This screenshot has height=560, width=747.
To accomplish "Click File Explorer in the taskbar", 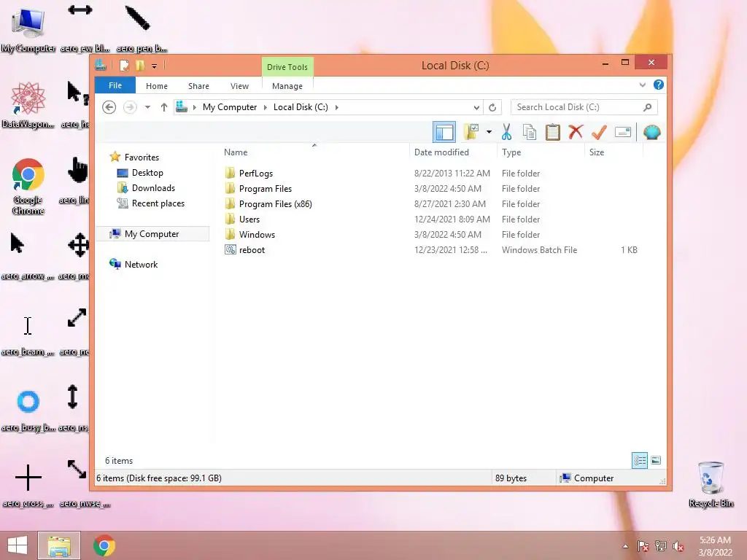I will click(x=59, y=545).
